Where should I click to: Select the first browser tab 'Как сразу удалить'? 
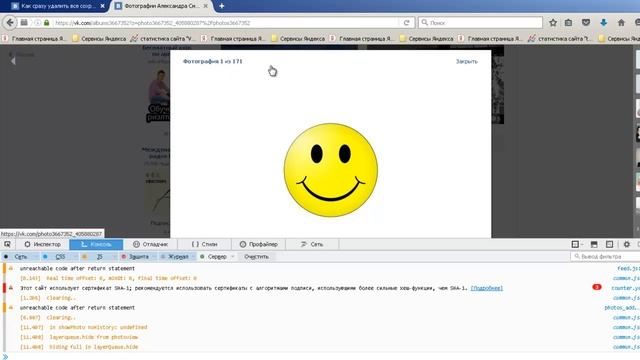tap(57, 6)
